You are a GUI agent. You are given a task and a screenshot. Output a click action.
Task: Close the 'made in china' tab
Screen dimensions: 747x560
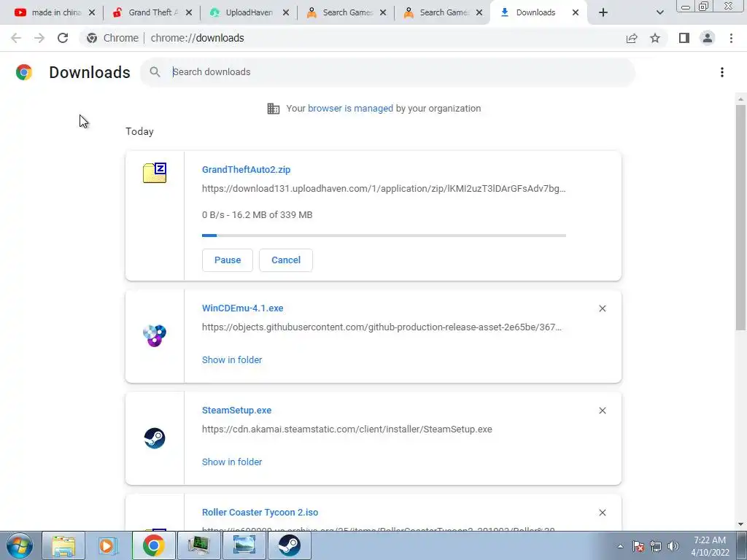[92, 12]
